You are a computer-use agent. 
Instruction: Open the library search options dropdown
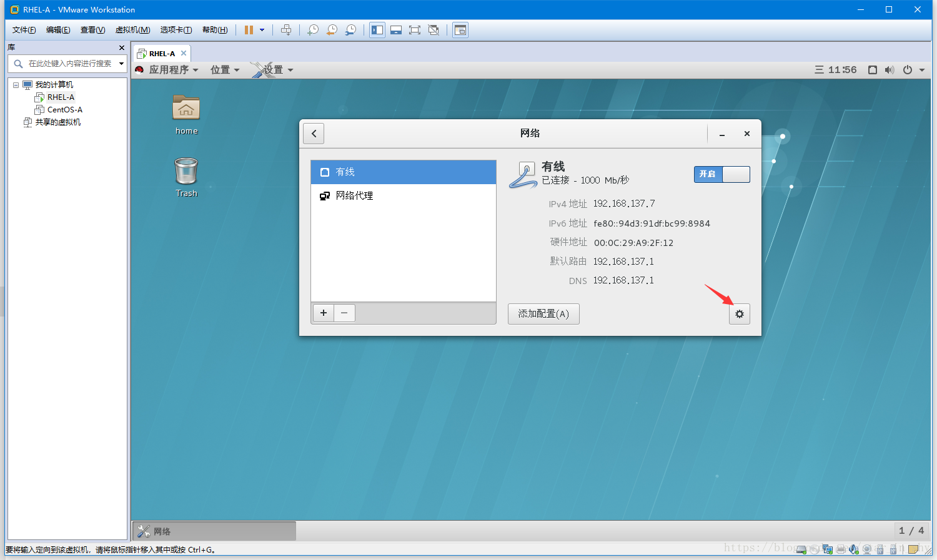(x=121, y=64)
